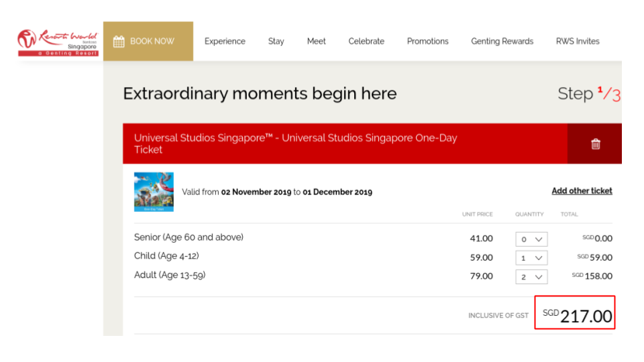Open the Senior ticket quantity dropdown
Image resolution: width=644 pixels, height=362 pixels.
point(531,239)
